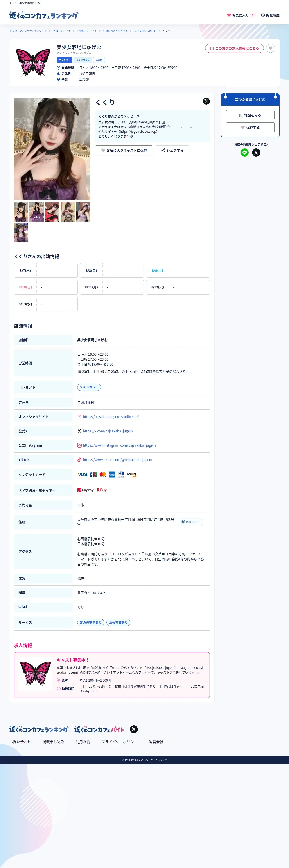The image size is (289, 868).
Task: Click 地図をみる next to the address
Action: (x=190, y=522)
